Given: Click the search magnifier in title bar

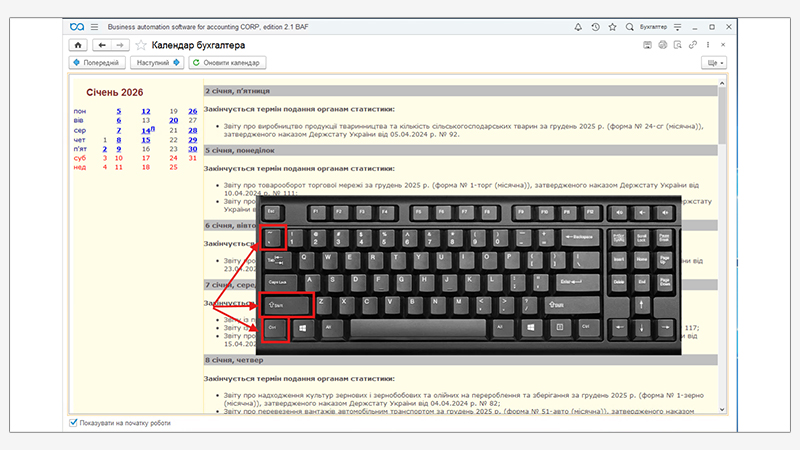Looking at the screenshot, I should point(628,26).
